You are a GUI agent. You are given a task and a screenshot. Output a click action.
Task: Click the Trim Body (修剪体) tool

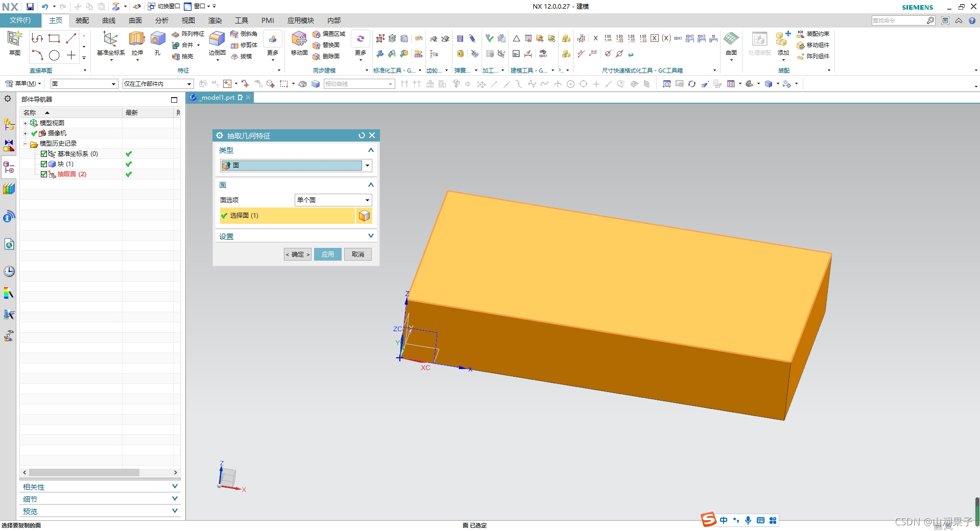[x=244, y=45]
